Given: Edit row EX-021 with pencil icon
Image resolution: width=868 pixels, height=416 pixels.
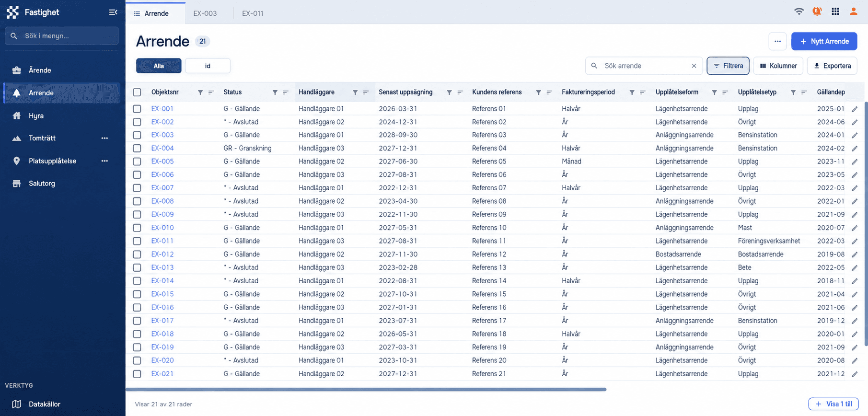Looking at the screenshot, I should (x=855, y=374).
